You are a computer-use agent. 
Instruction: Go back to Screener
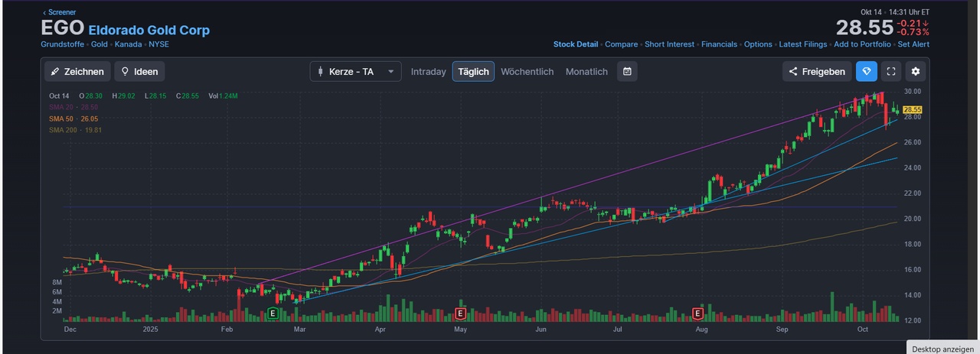[59, 12]
